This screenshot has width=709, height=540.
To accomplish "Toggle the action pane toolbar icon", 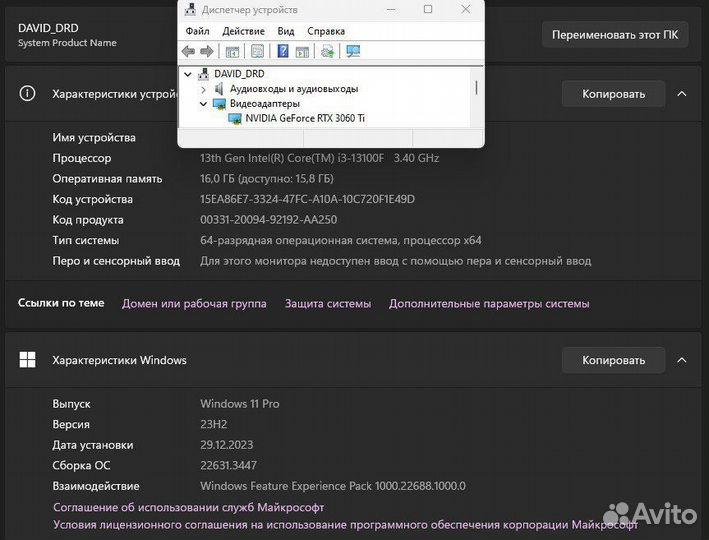I will pos(302,52).
